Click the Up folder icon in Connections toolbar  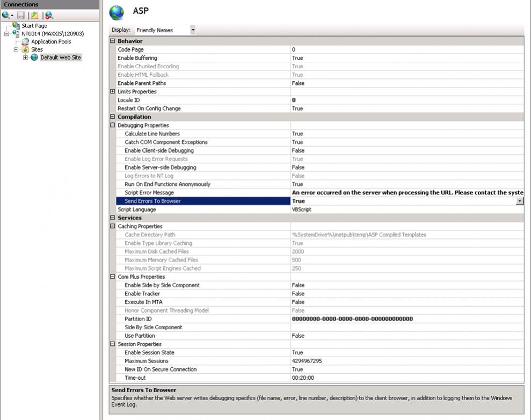click(x=34, y=15)
